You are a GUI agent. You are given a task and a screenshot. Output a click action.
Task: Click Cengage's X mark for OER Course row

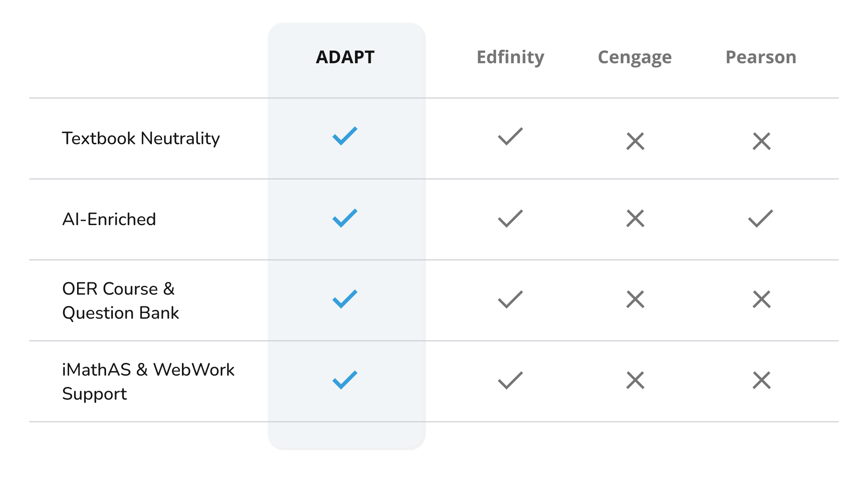(635, 299)
